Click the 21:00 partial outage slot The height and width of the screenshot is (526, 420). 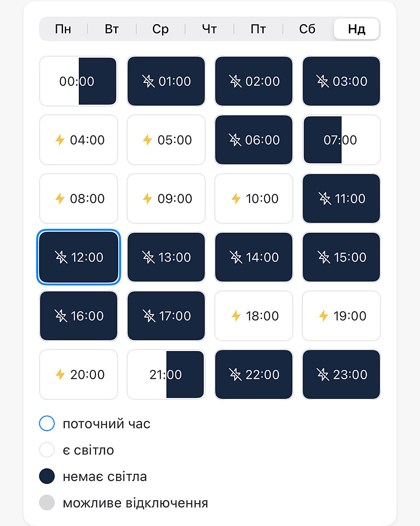pos(166,375)
